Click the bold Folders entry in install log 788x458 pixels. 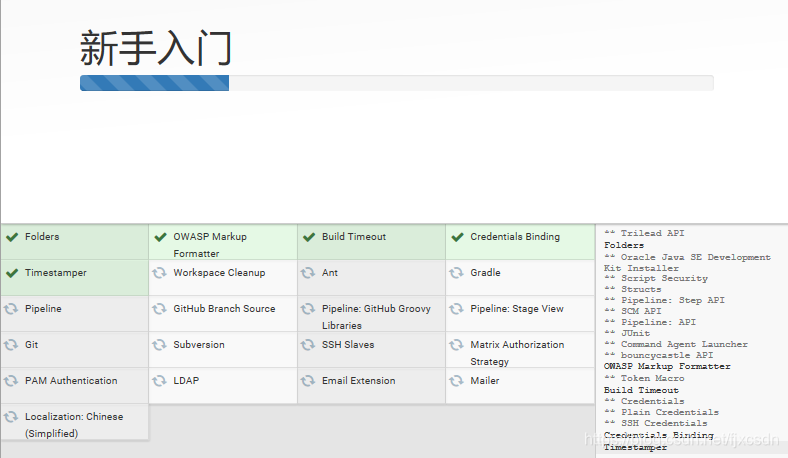pyautogui.click(x=624, y=245)
